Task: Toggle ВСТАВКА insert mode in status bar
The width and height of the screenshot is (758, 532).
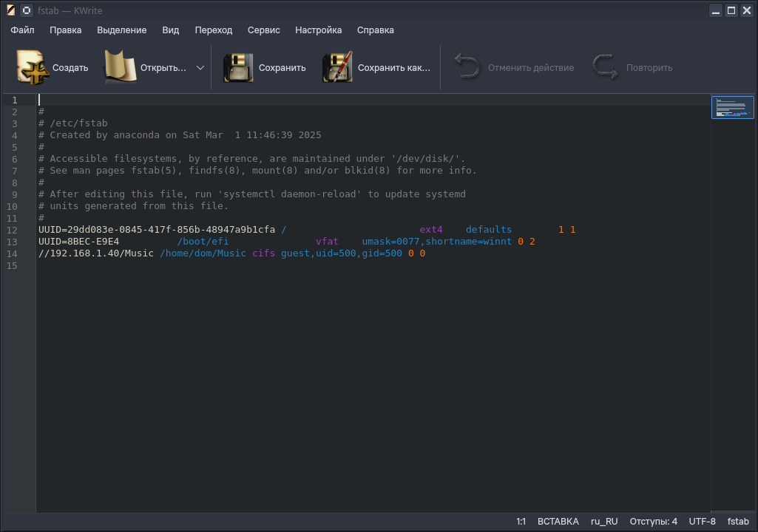Action: tap(558, 522)
